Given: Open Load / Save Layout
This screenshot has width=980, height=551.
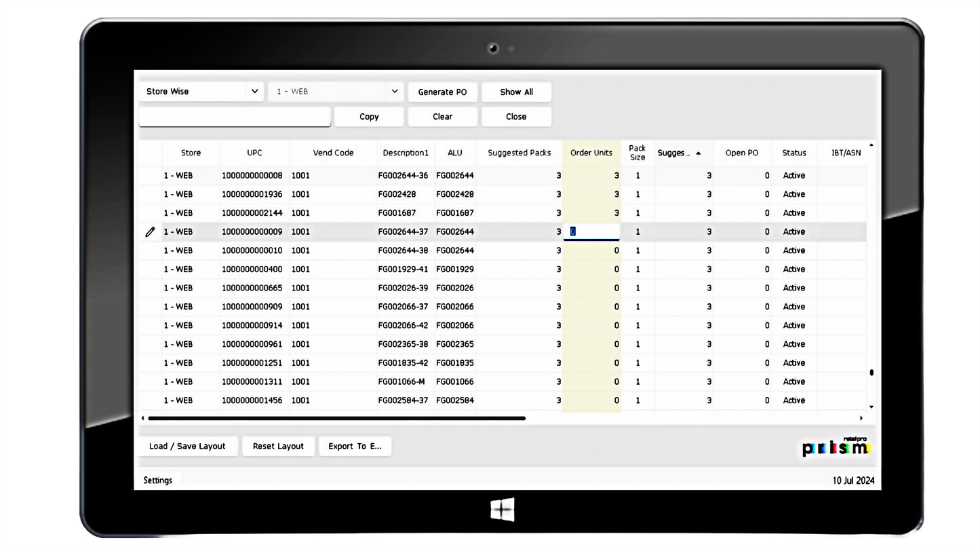Looking at the screenshot, I should (x=187, y=446).
